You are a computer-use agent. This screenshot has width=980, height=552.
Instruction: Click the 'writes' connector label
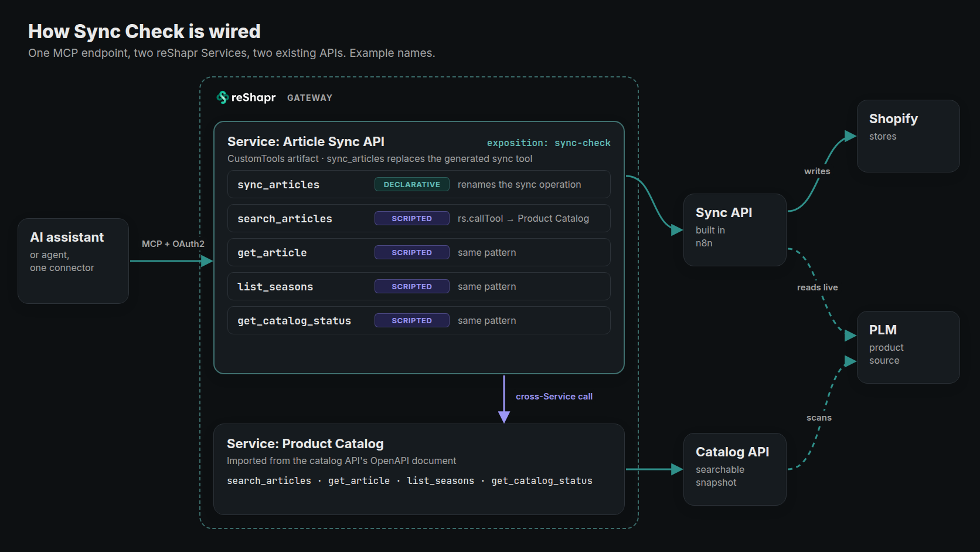817,171
